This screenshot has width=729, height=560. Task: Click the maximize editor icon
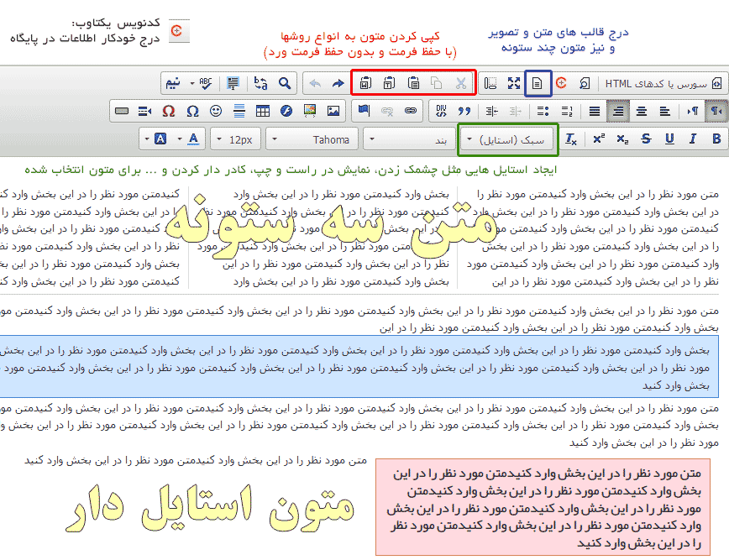pos(514,83)
